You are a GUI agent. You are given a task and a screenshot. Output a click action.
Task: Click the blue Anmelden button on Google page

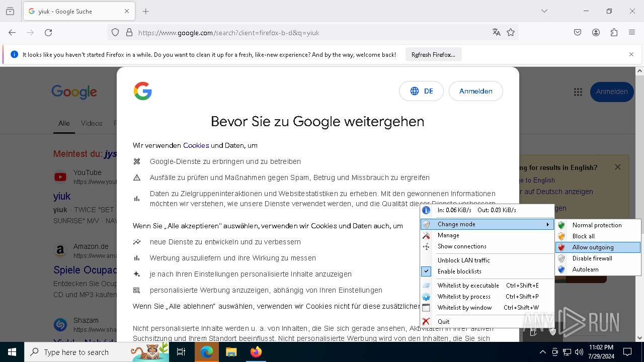[612, 92]
